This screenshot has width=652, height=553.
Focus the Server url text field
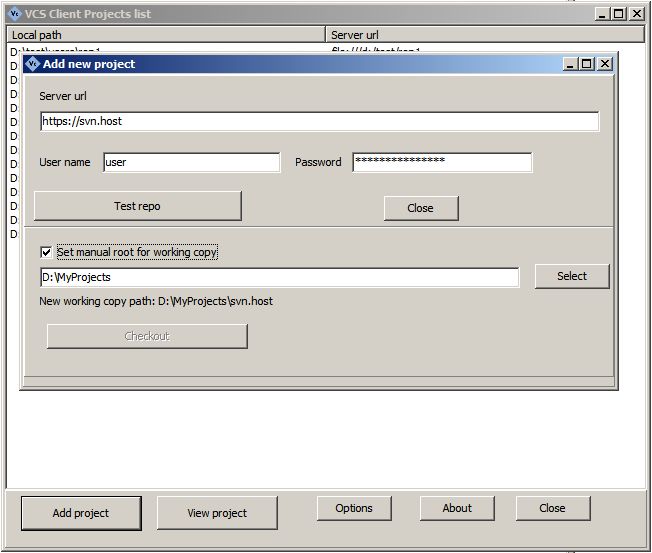319,121
